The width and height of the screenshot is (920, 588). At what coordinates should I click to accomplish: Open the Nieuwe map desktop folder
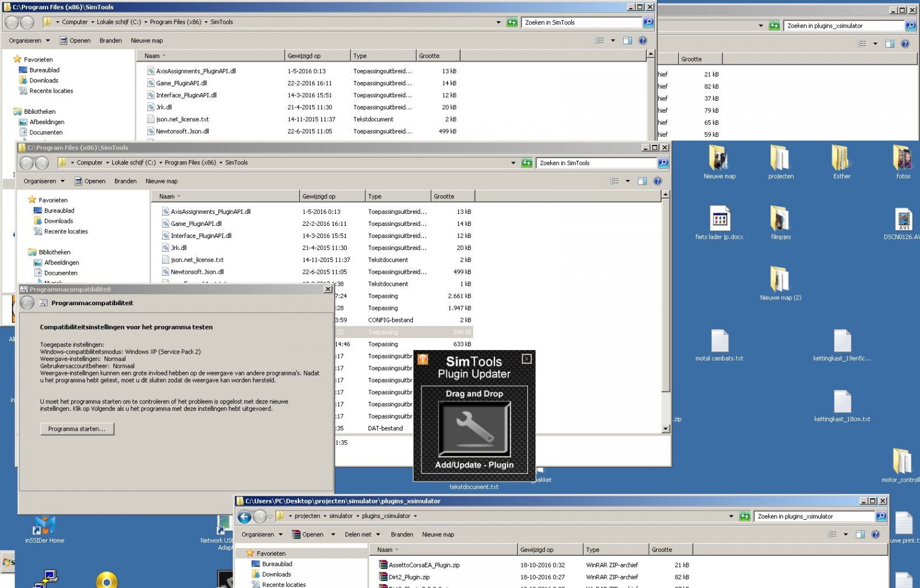point(719,162)
